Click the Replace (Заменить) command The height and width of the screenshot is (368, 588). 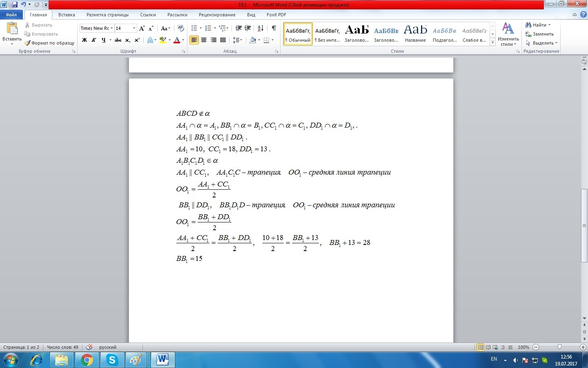point(539,34)
